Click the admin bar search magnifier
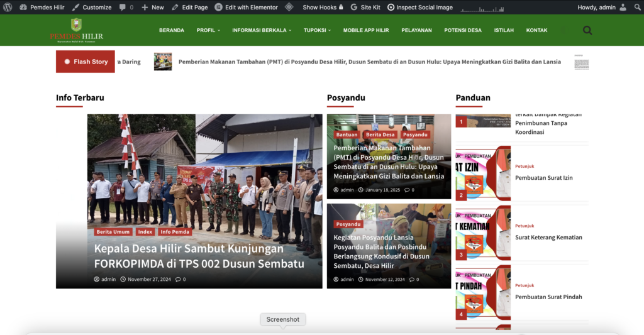The image size is (644, 335). point(637,7)
